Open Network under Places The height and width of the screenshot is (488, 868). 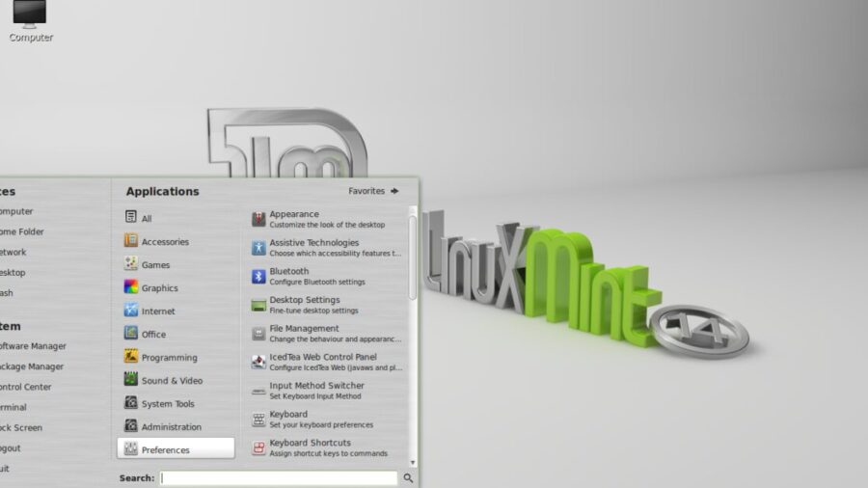point(14,253)
